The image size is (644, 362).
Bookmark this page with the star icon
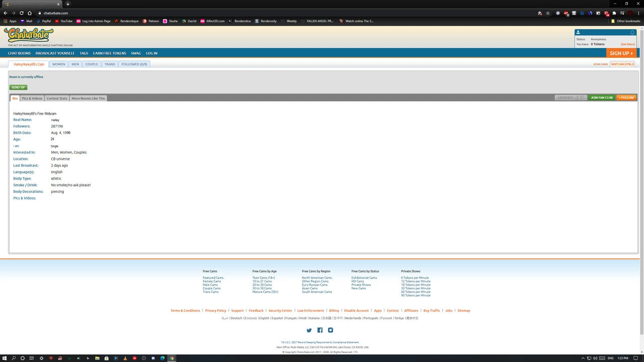coord(548,13)
